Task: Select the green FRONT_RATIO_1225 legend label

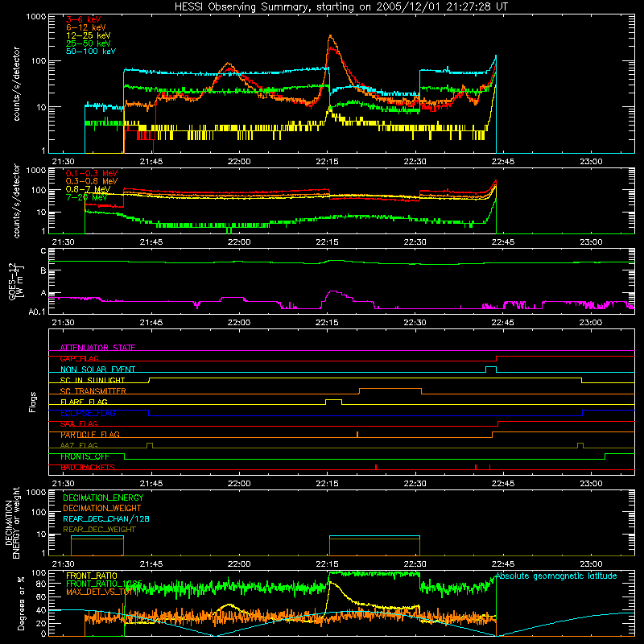Action: (x=104, y=584)
